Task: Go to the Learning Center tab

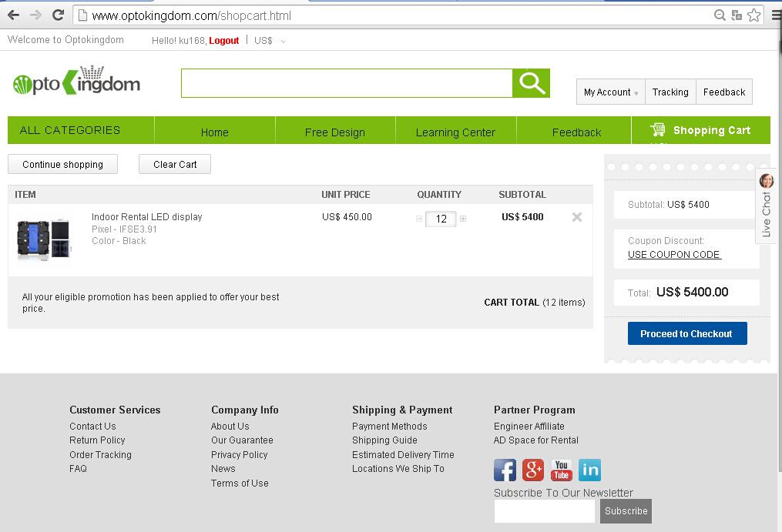Action: (455, 132)
